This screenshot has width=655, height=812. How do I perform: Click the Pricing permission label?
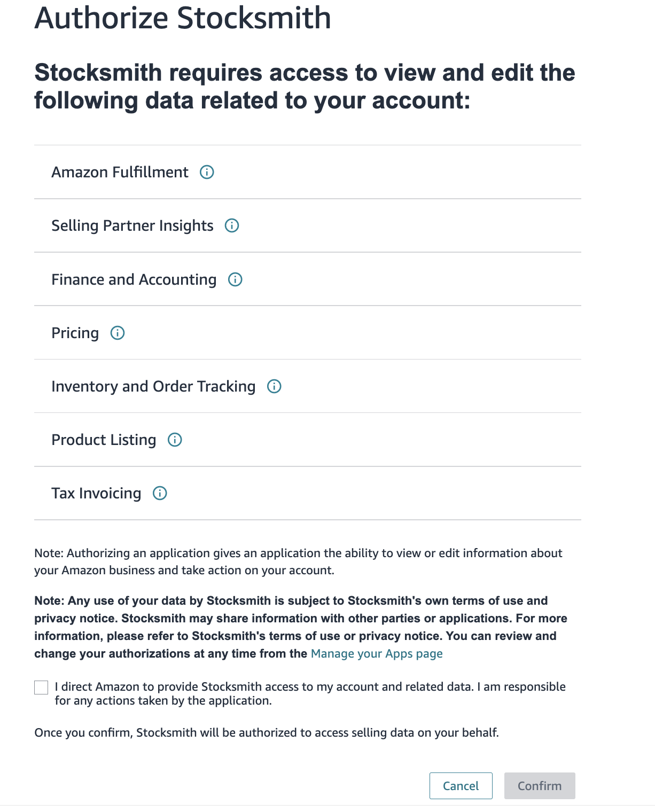click(75, 333)
